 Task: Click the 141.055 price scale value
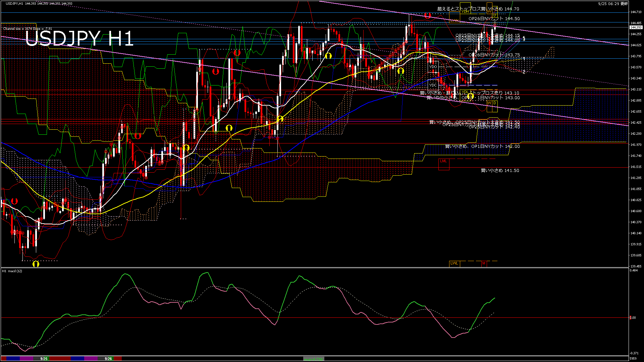click(636, 189)
